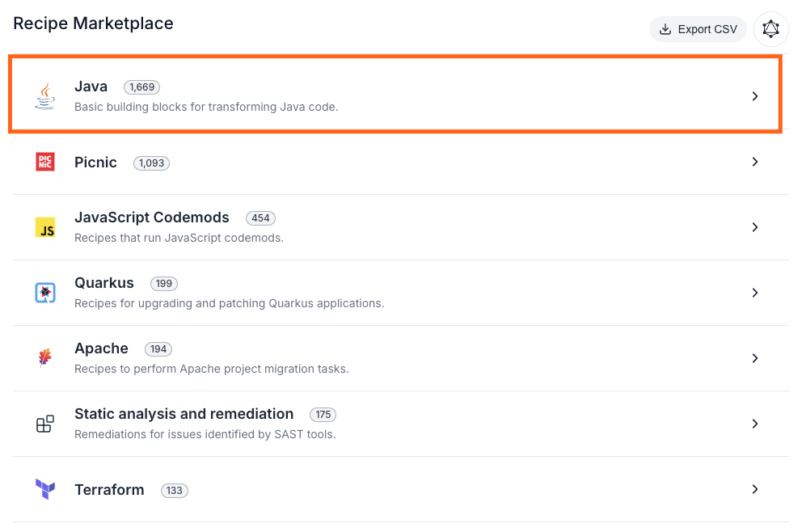Click 'Remediations for issues identified by SAST tools.'
802x532 pixels.
coord(205,434)
